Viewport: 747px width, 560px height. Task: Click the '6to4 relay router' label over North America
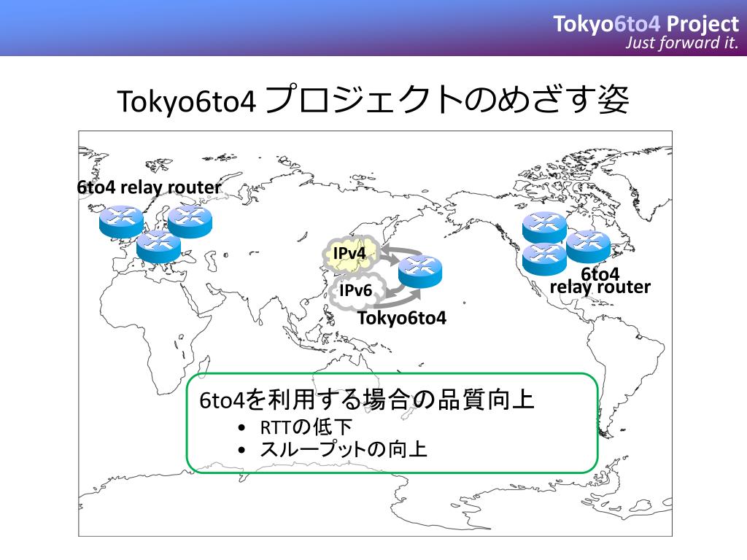pos(600,281)
